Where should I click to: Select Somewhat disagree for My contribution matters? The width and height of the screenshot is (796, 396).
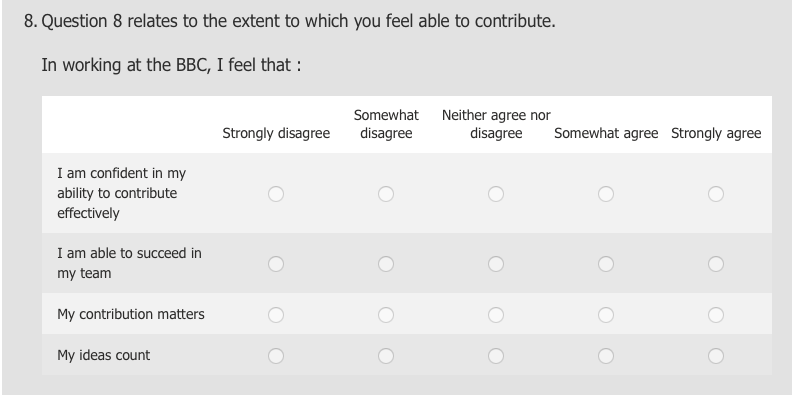tap(386, 315)
